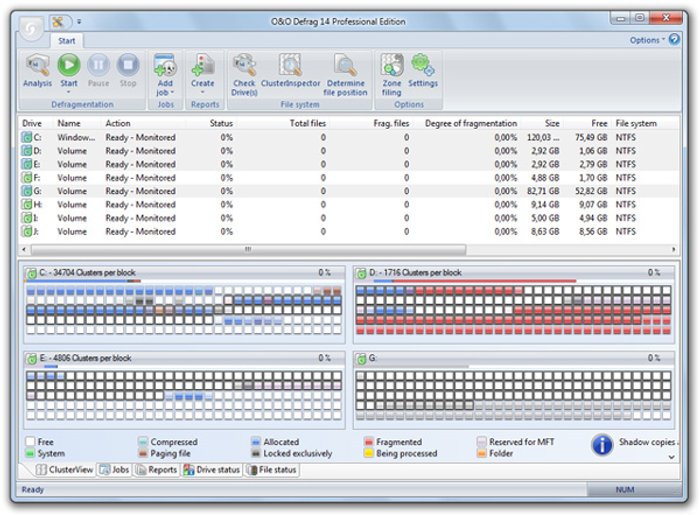Image resolution: width=700 pixels, height=515 pixels.
Task: Click the quick access tools icon
Action: pos(58,21)
